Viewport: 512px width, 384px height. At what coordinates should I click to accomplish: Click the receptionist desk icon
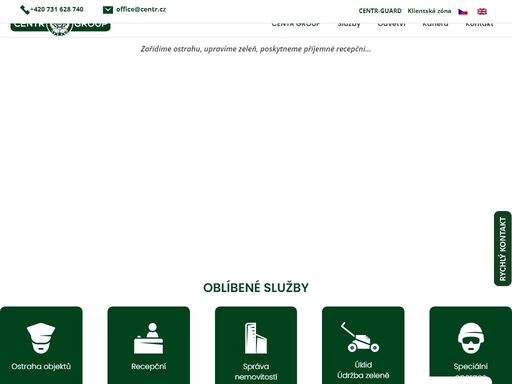pyautogui.click(x=148, y=338)
